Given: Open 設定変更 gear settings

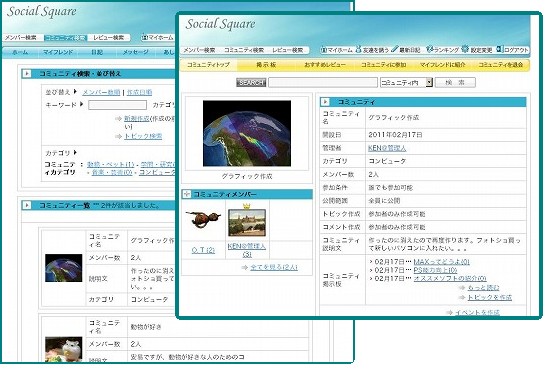Looking at the screenshot, I should [477, 50].
